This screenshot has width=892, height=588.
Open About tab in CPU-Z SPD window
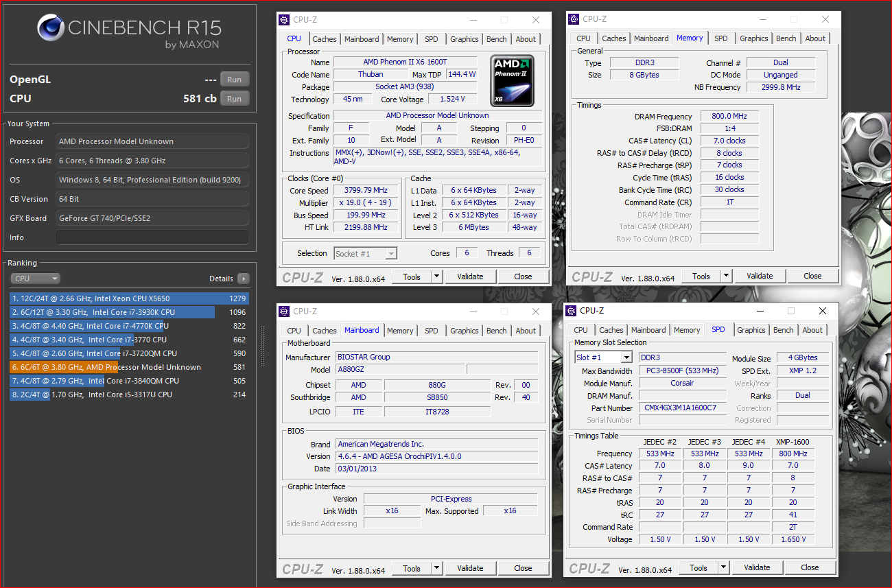pos(812,330)
